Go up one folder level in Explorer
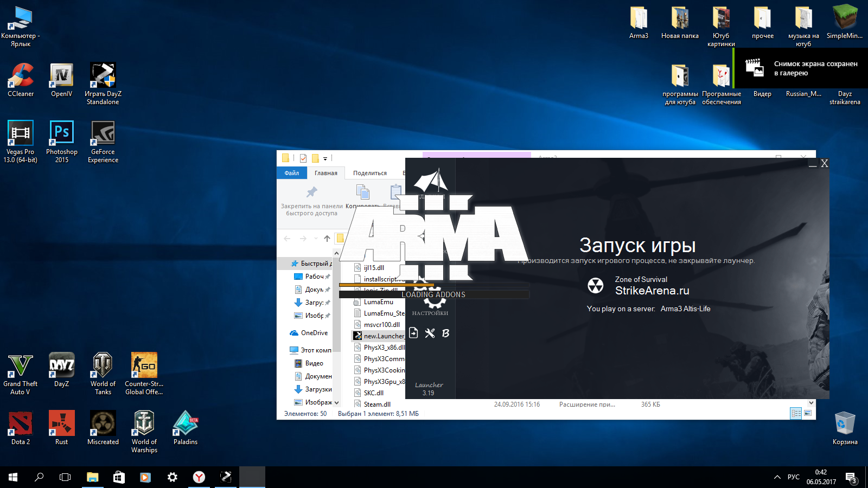This screenshot has height=488, width=868. click(x=327, y=238)
